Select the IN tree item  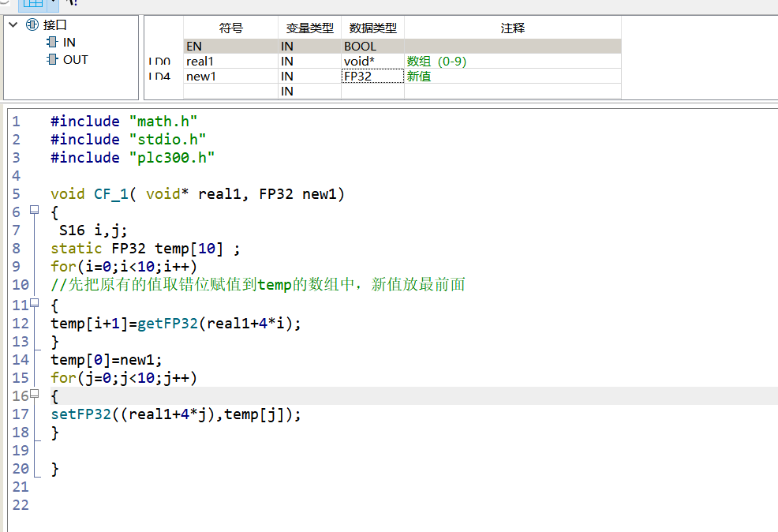(x=69, y=42)
